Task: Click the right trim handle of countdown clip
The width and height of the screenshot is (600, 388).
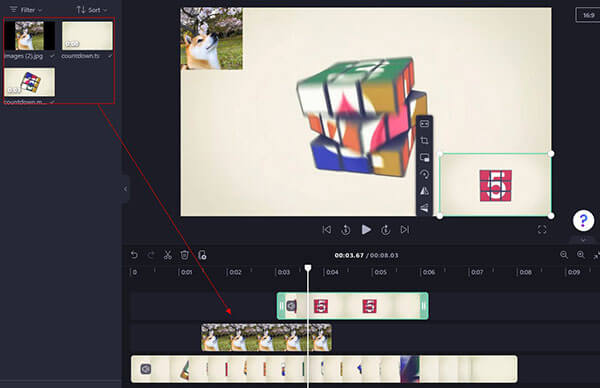Action: [x=424, y=306]
